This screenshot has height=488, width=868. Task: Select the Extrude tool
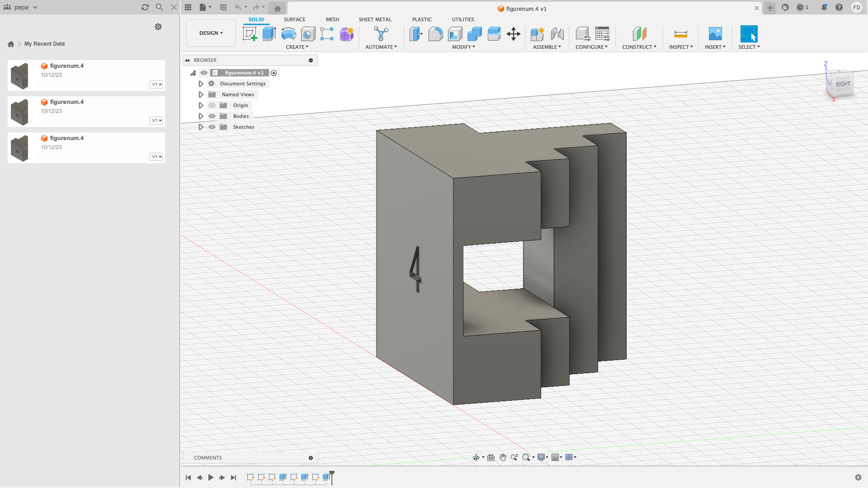[x=269, y=34]
